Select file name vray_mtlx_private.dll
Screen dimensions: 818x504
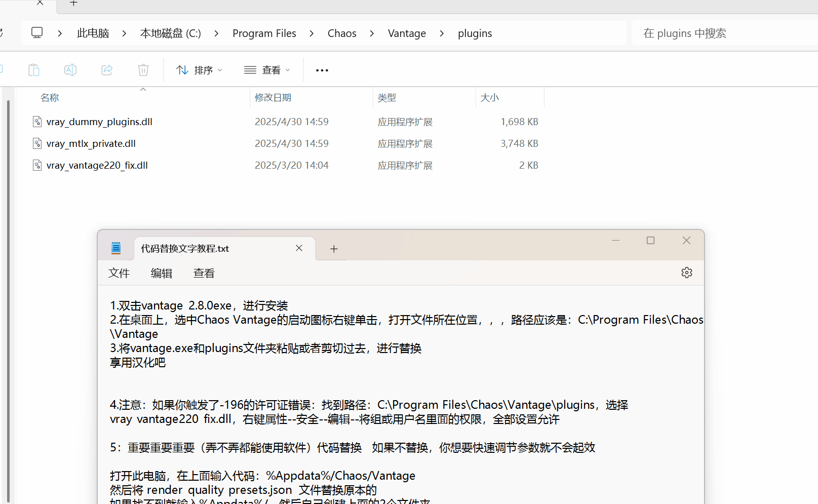pos(91,143)
